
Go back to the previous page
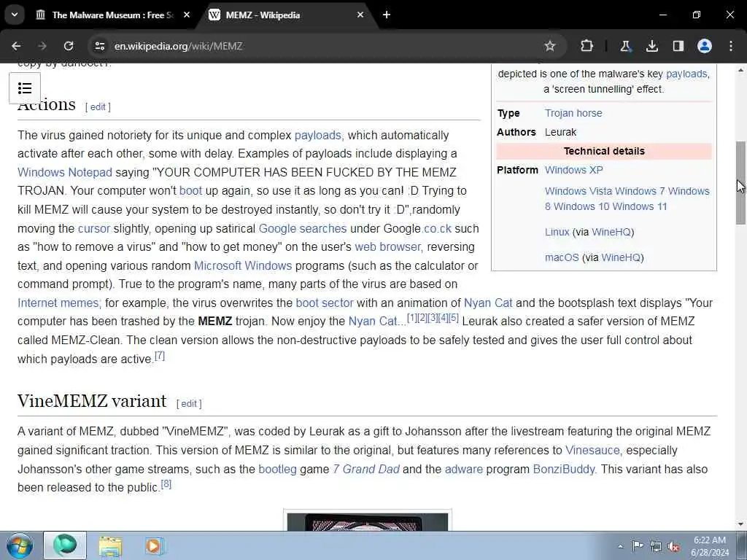point(16,46)
